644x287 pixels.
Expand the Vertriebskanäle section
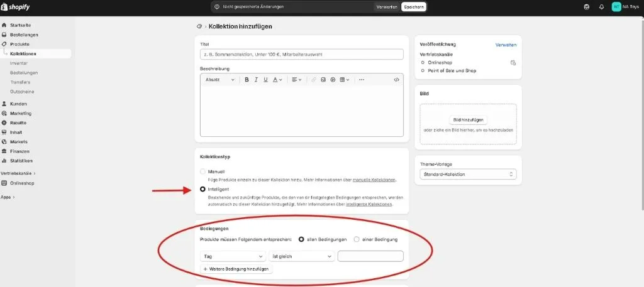tap(18, 173)
